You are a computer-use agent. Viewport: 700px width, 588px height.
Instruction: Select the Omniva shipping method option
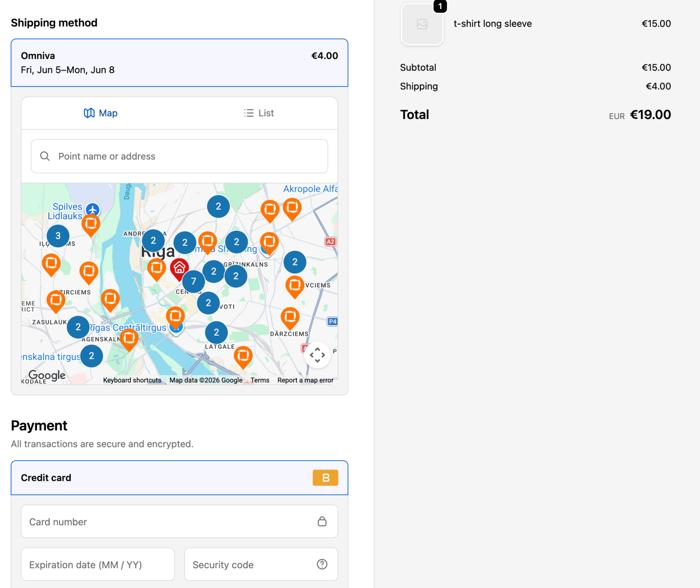coord(179,63)
